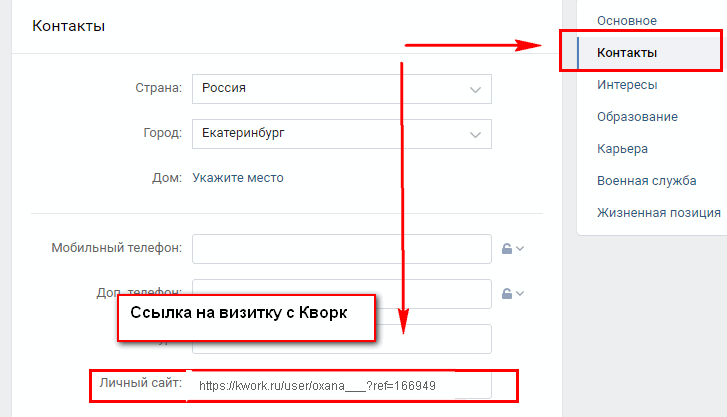This screenshot has width=727, height=417.
Task: Expand the Город dropdown showing Екатеринбург
Action: tap(342, 134)
